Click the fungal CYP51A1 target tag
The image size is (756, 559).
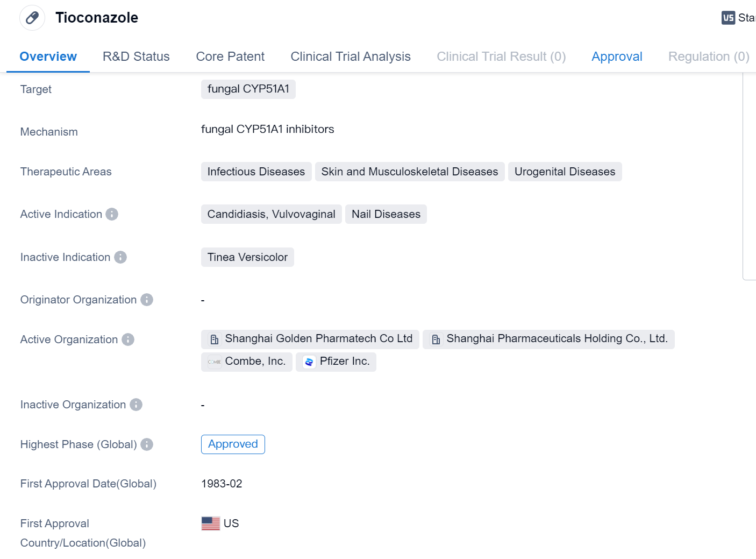tap(248, 89)
